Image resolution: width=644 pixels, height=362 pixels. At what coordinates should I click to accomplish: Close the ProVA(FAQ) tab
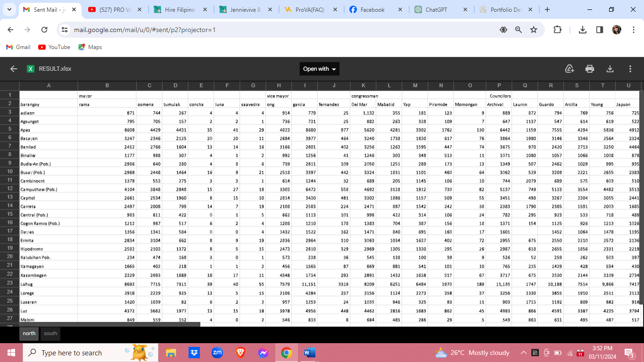pos(335,9)
